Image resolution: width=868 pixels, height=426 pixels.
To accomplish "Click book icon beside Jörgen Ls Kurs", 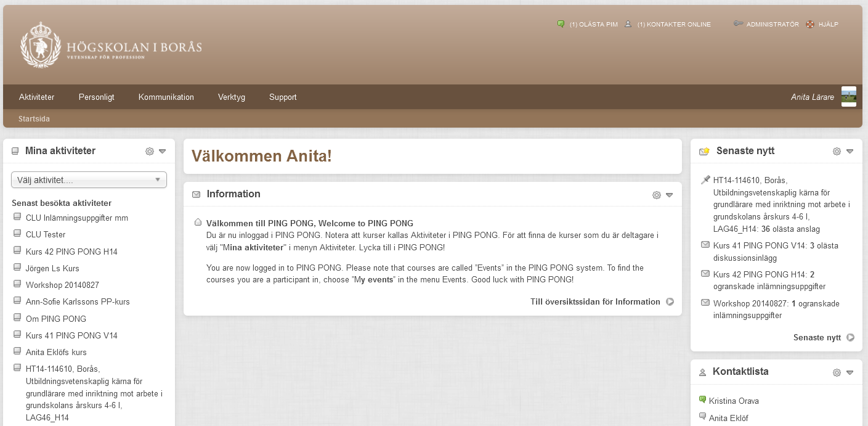I will 17,268.
